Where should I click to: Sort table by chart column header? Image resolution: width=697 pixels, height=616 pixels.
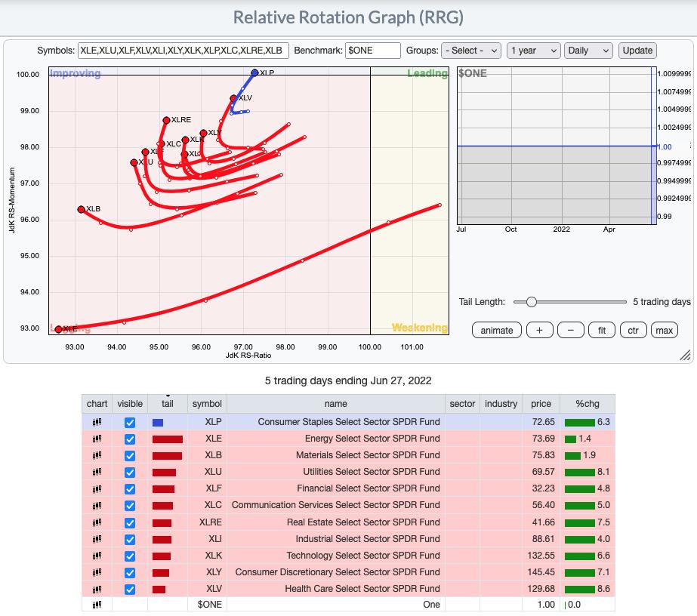tap(97, 404)
